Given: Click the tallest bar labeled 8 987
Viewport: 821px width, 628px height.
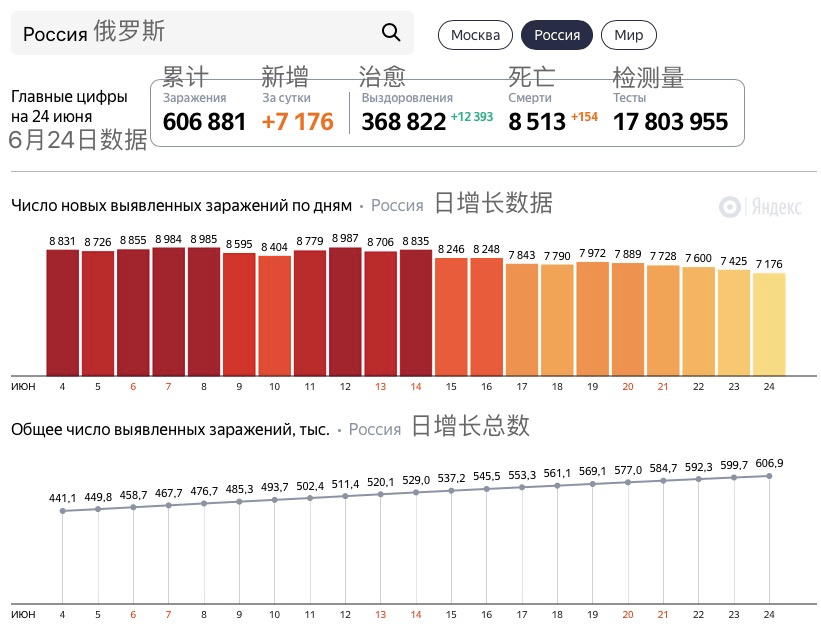Looking at the screenshot, I should (343, 310).
